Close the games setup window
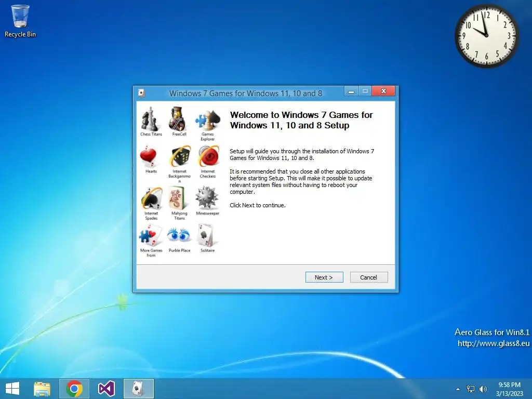The width and height of the screenshot is (532, 399). pyautogui.click(x=383, y=91)
